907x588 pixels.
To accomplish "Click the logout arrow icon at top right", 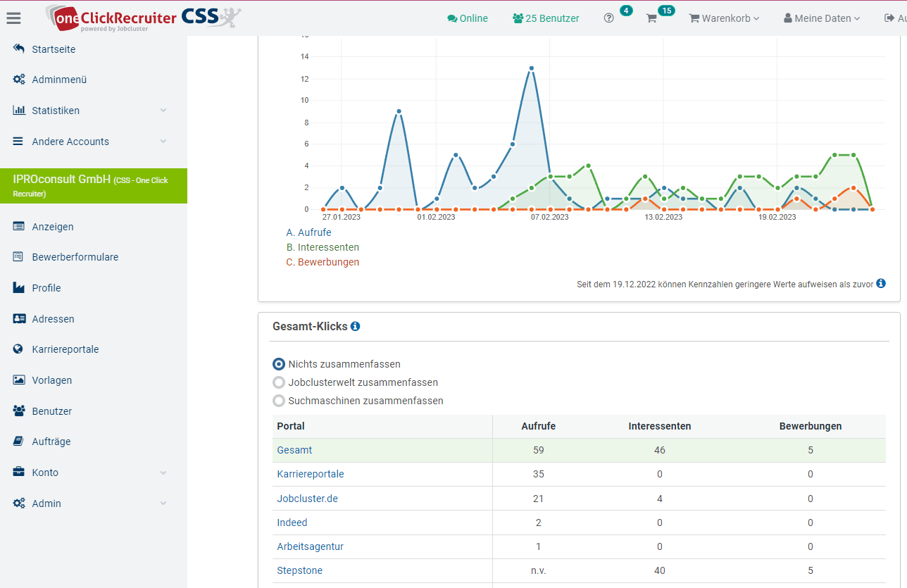I will tap(889, 18).
